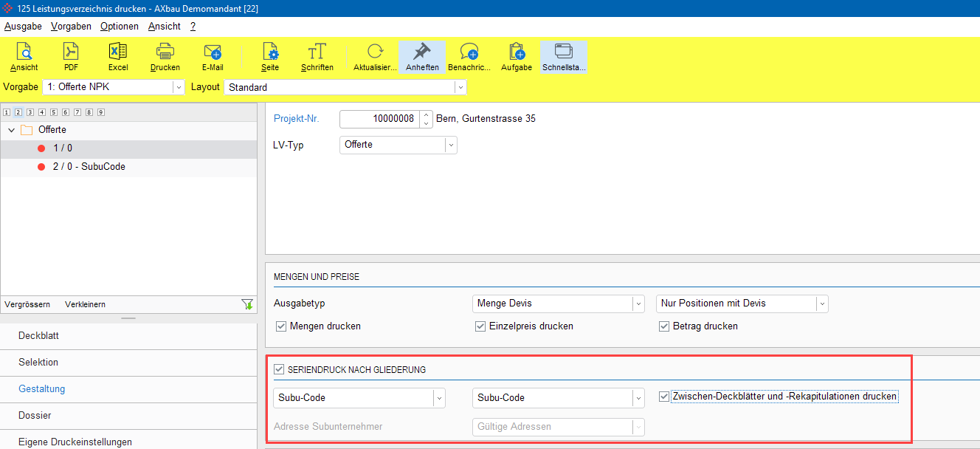Collapse the Offerte tree node

(11, 130)
